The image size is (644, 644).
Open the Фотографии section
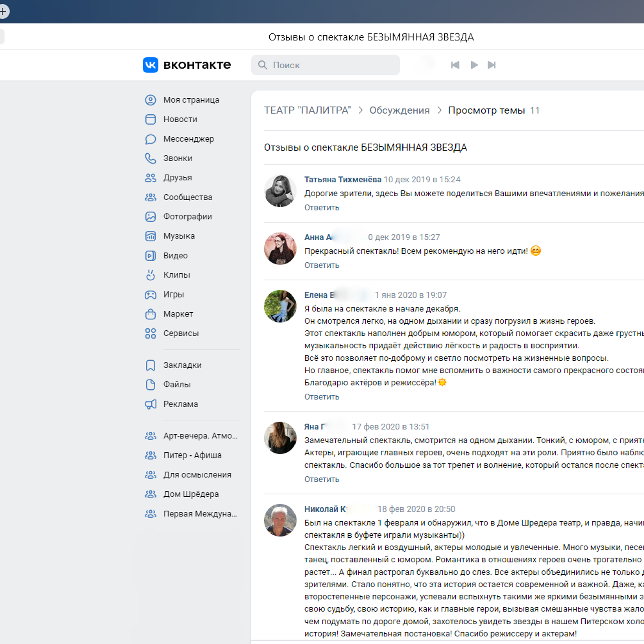point(187,216)
